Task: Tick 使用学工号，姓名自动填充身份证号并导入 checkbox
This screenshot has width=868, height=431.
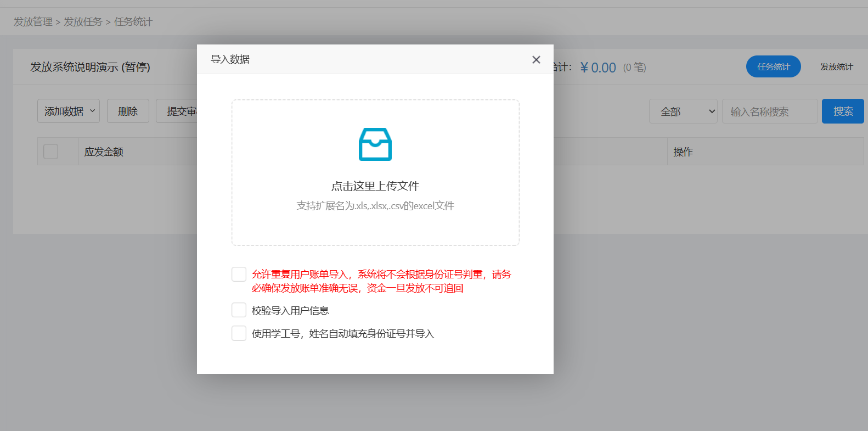Action: click(x=239, y=333)
